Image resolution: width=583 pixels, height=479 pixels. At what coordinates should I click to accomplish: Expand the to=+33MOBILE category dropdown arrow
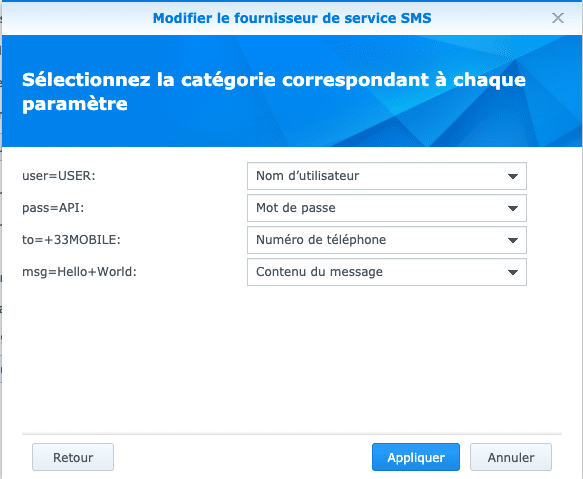pos(513,240)
